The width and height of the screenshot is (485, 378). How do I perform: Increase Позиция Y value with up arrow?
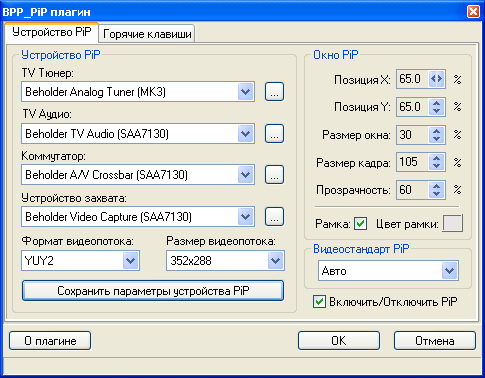[x=437, y=103]
